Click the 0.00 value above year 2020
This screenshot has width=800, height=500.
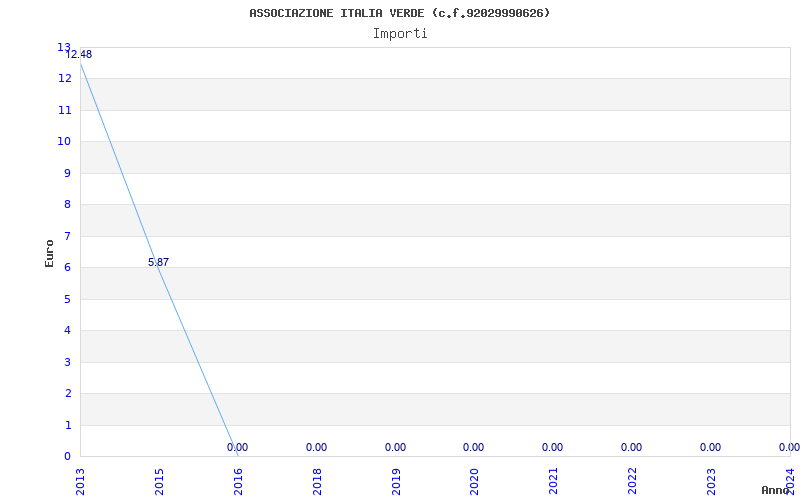point(473,447)
